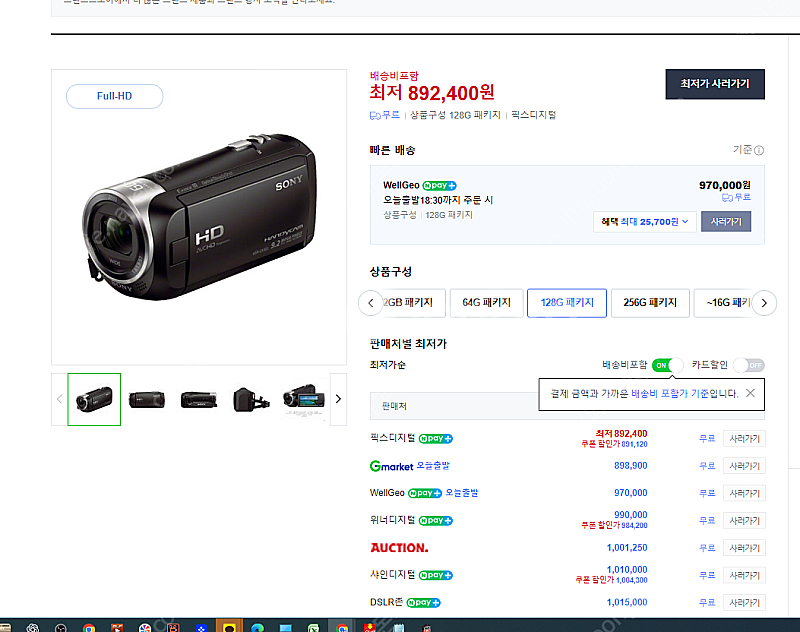This screenshot has width=800, height=632.
Task: Click the 기준 info circle icon
Action: [759, 150]
